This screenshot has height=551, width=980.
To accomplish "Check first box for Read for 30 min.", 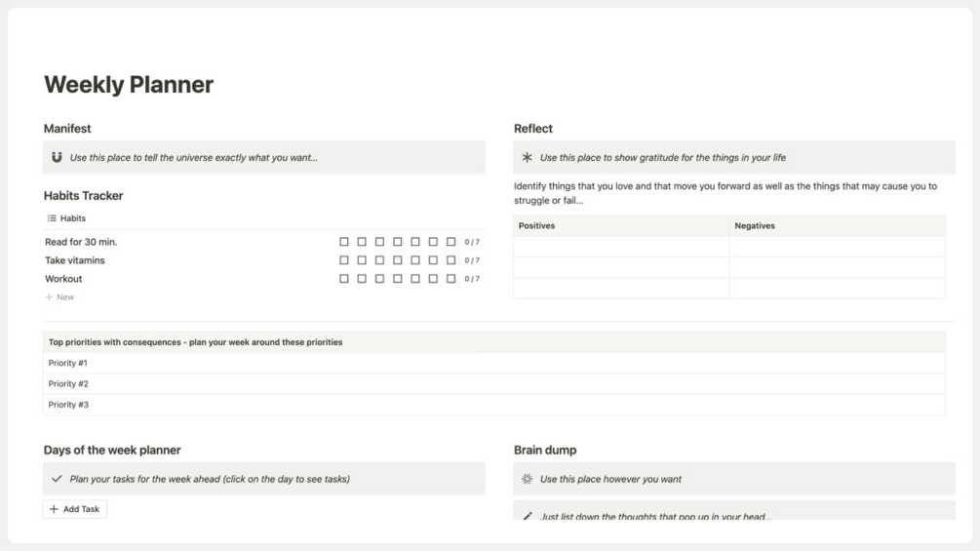I will (344, 242).
